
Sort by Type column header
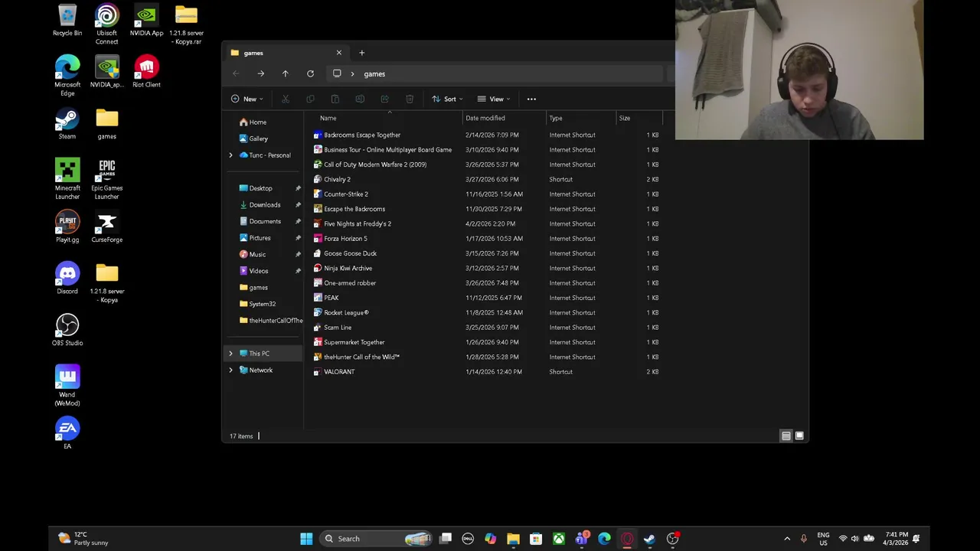(x=581, y=118)
